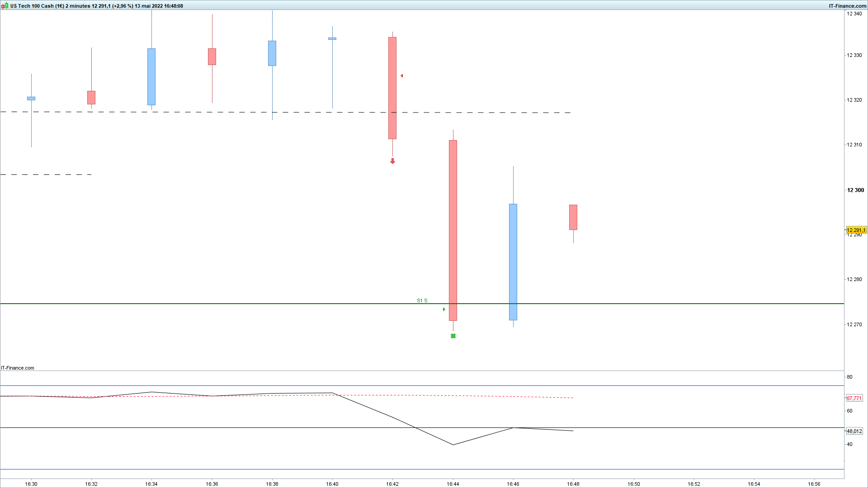
Task: Click the 12 300 bold price axis label
Action: pos(855,190)
